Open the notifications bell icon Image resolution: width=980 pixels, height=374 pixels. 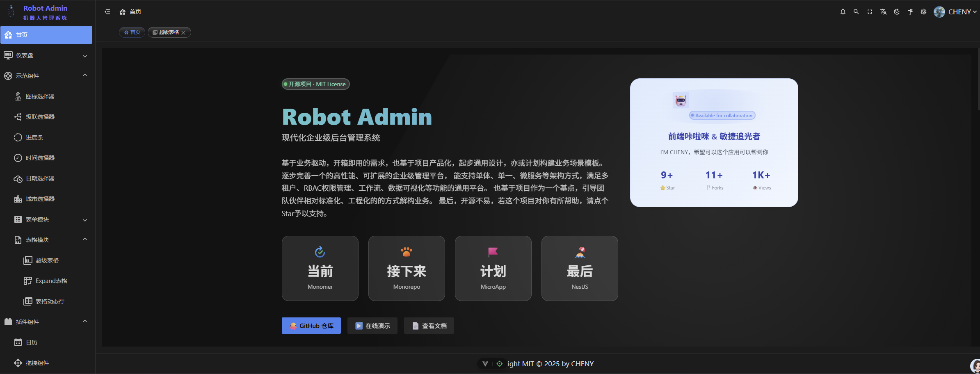click(843, 12)
